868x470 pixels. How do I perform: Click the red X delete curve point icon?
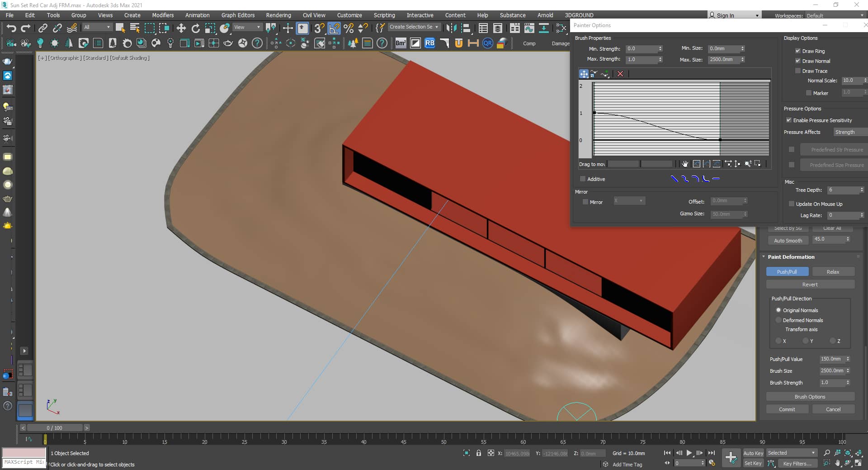[620, 74]
